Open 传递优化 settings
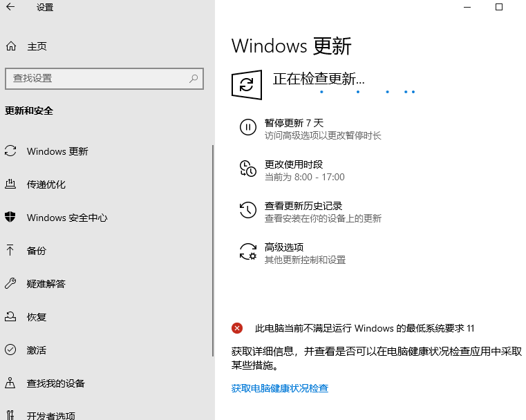 pos(46,184)
